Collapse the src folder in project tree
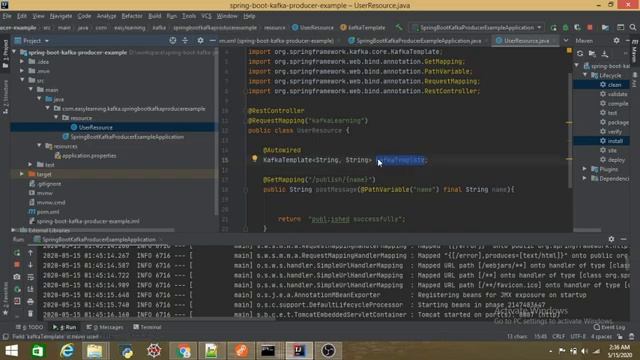Screen dimensions: 640x360 22,80
